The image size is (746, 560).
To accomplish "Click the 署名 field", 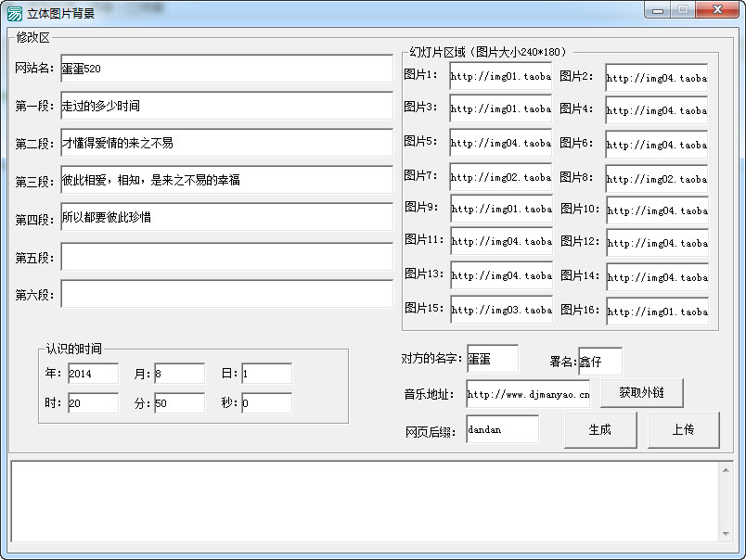I will click(600, 362).
